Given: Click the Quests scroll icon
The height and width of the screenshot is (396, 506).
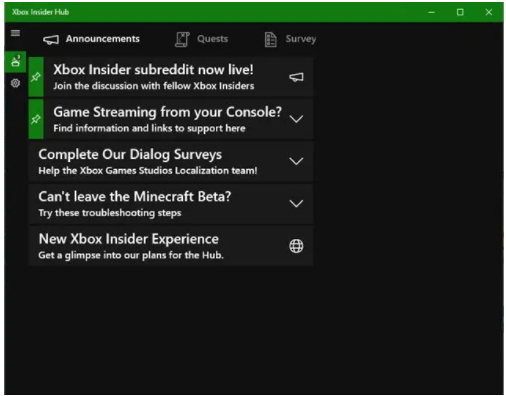Looking at the screenshot, I should point(182,39).
